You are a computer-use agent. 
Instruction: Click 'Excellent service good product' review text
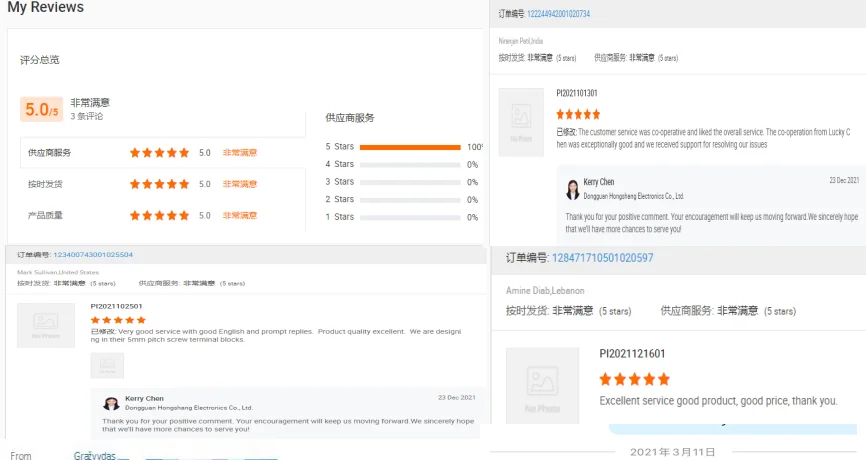719,401
